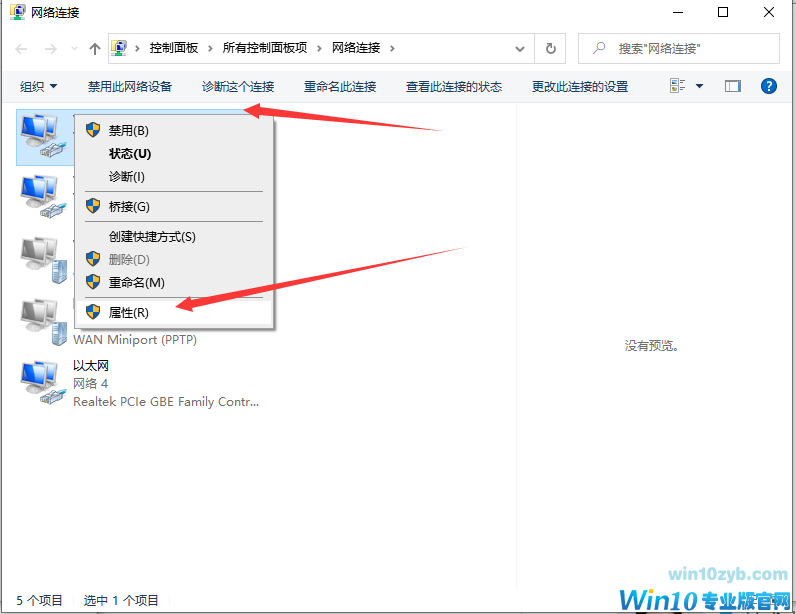Choose 删除(D) from the context menu

pos(174,260)
